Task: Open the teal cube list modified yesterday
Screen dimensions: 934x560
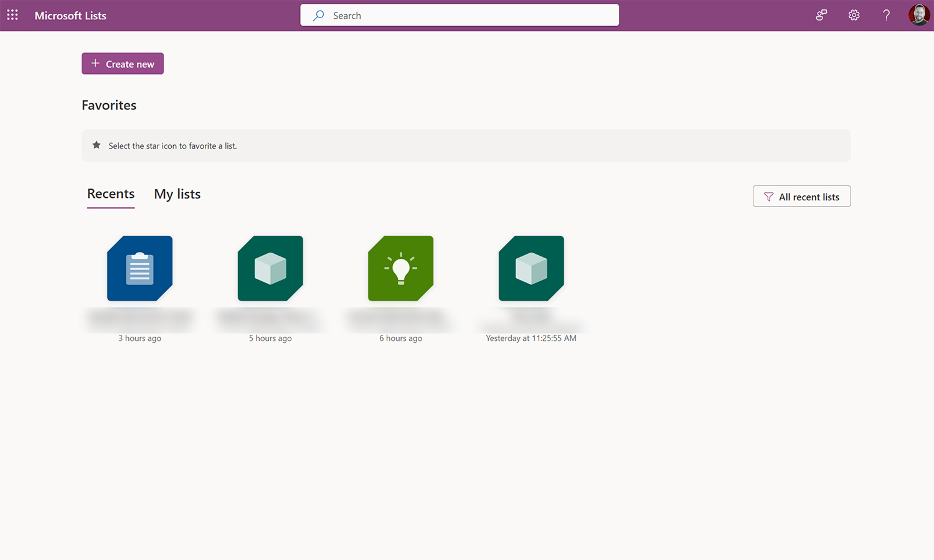Action: pyautogui.click(x=531, y=268)
